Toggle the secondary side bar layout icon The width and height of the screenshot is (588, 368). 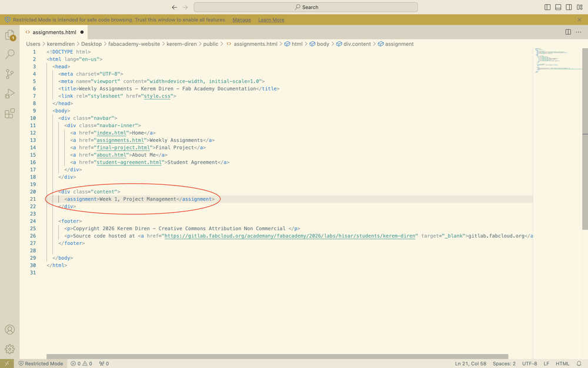[569, 7]
